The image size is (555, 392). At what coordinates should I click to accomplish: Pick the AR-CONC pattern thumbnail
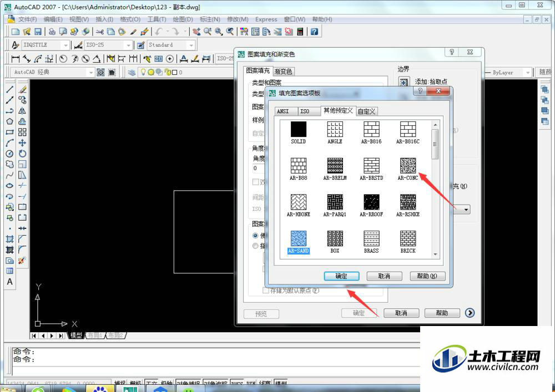pyautogui.click(x=408, y=165)
